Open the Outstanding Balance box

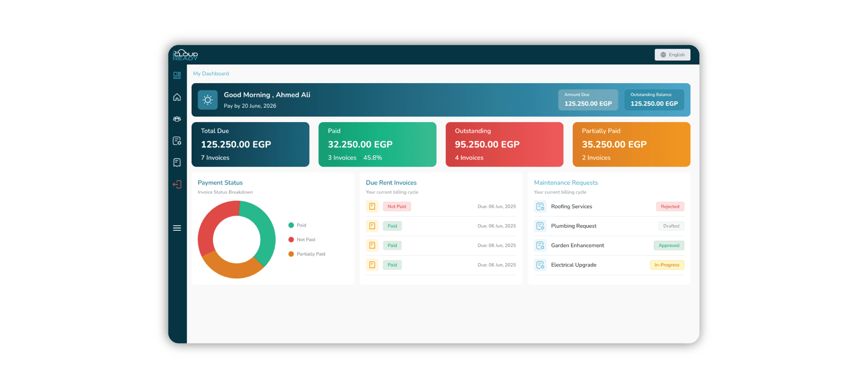click(x=654, y=100)
